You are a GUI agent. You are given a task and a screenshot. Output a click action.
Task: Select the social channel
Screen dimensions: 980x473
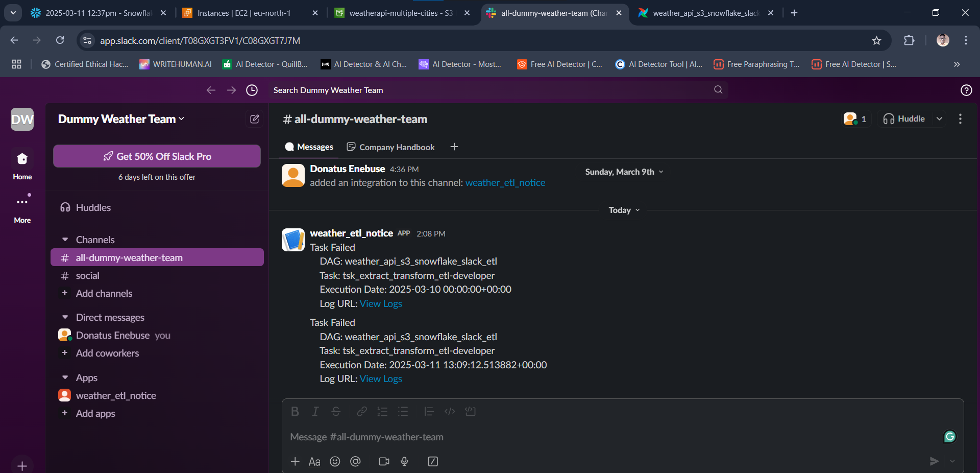pyautogui.click(x=157, y=276)
